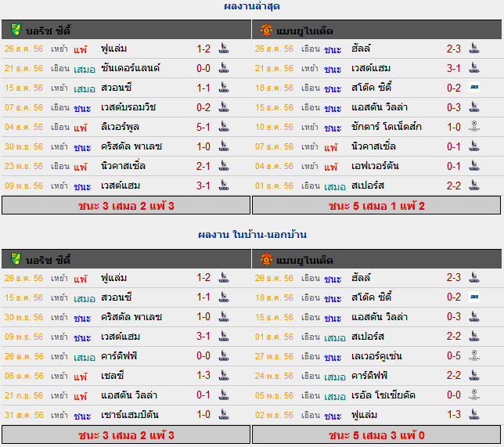
Task: Click the date '26 ต.ค. 56'
Action: 23,356
